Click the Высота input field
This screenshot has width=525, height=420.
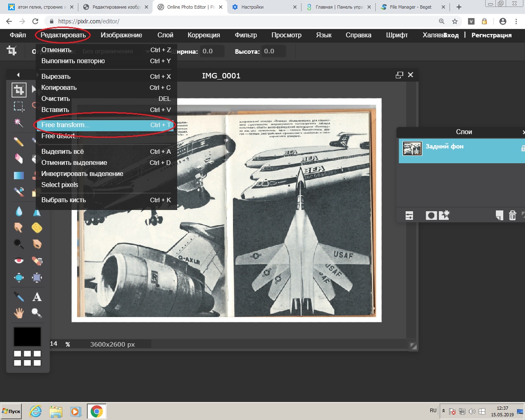[x=273, y=51]
